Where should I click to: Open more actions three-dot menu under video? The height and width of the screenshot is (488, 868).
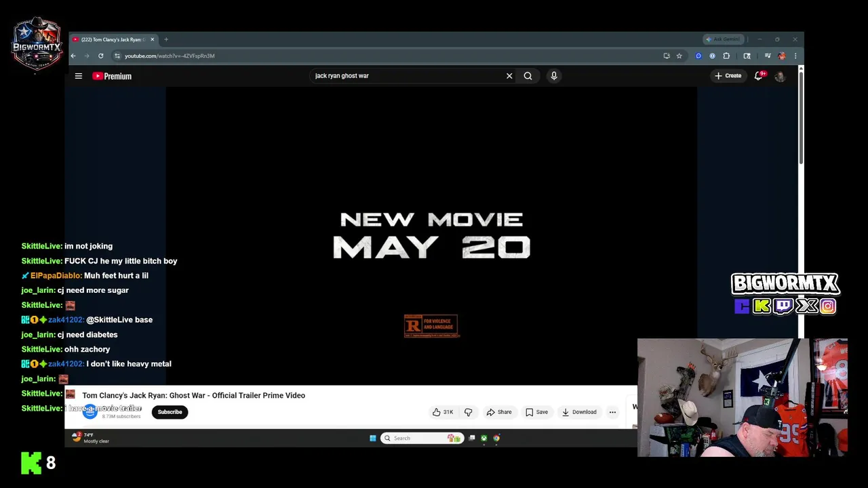pos(612,412)
